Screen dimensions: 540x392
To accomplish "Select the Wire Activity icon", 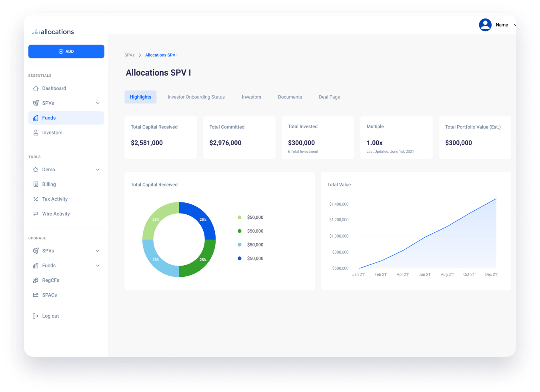I will point(36,214).
